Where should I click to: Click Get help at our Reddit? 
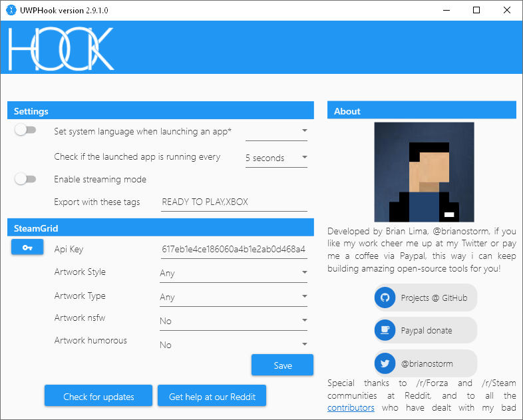tap(212, 396)
